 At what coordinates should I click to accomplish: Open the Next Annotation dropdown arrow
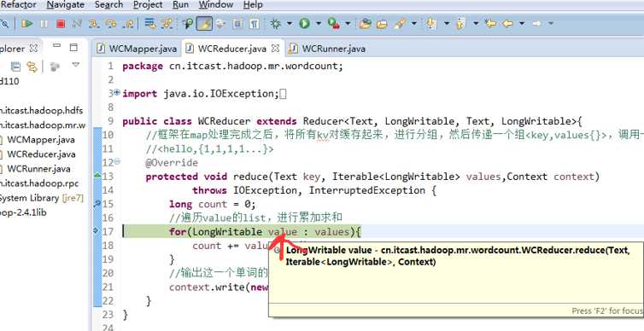click(x=447, y=24)
